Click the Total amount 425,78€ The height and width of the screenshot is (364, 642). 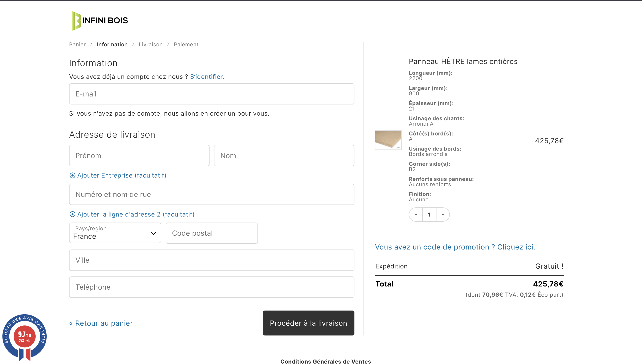[x=548, y=284]
